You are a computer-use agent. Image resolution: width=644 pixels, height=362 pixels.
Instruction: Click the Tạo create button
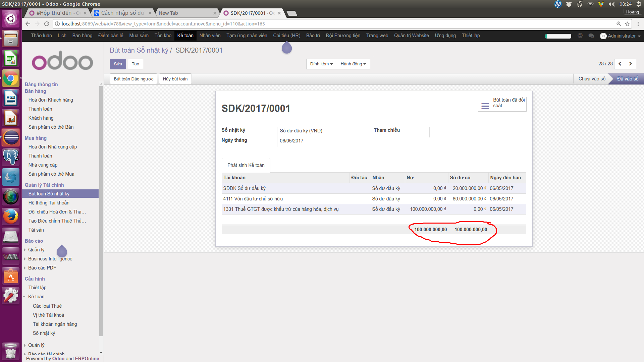pos(136,64)
